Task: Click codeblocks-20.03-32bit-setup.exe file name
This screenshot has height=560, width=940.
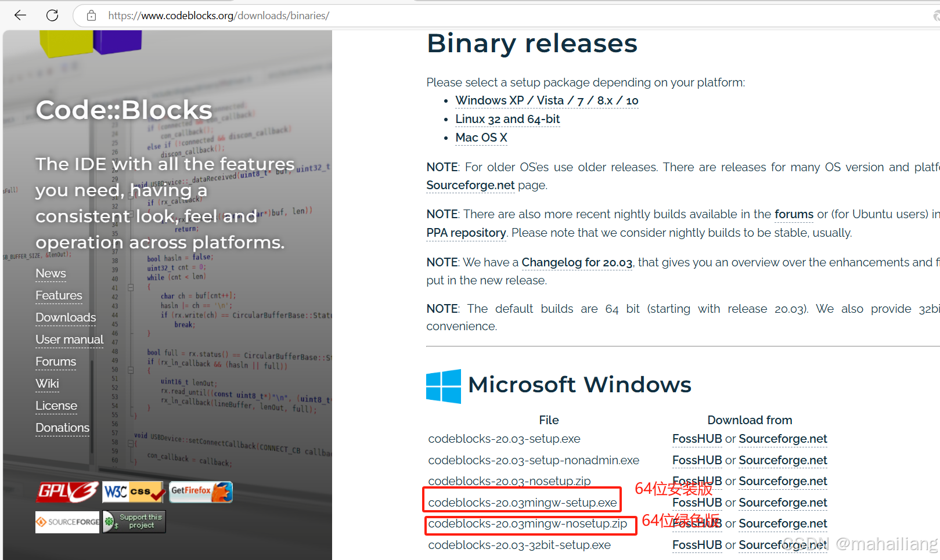Action: (x=519, y=545)
